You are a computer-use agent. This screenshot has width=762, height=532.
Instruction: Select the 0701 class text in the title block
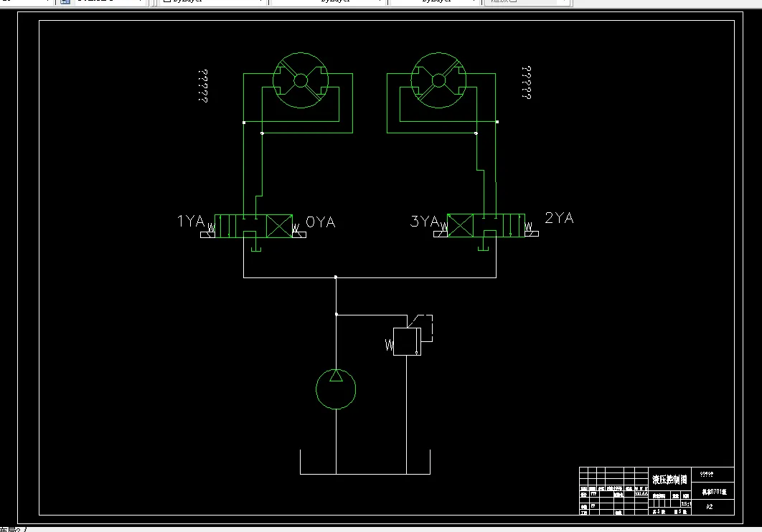tap(714, 492)
